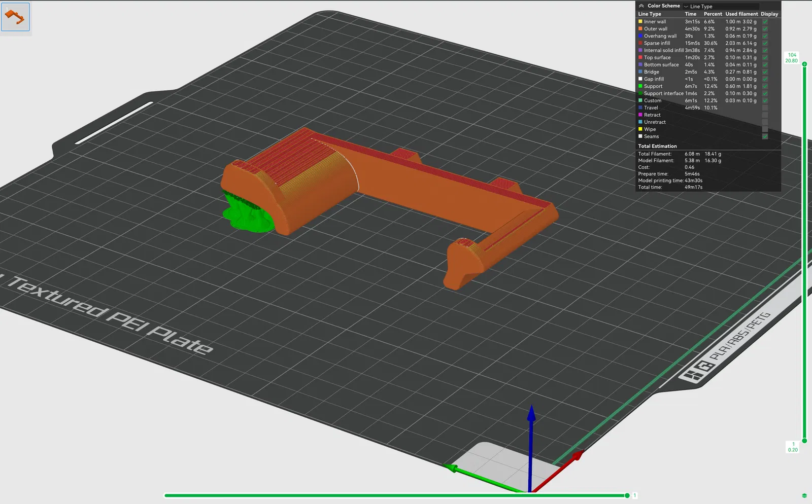Click the light blue Unretract color swatch
Screen dimensions: 812x504
point(640,122)
